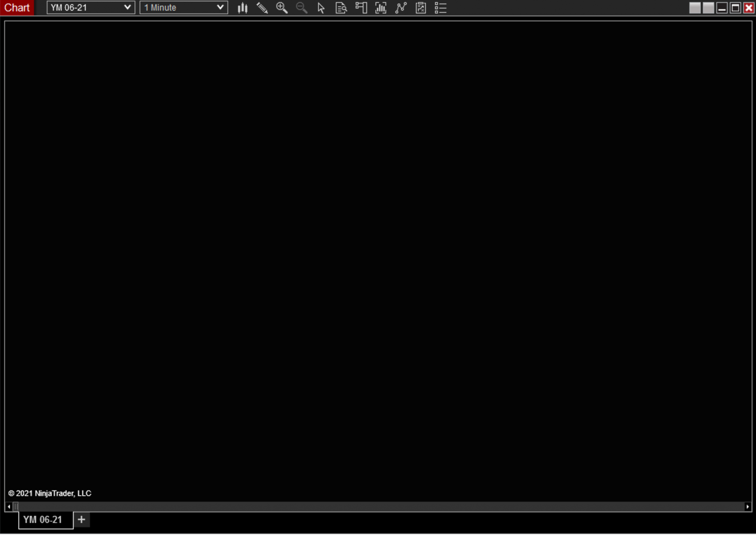Open the Drawing tools pencil icon

(x=263, y=8)
